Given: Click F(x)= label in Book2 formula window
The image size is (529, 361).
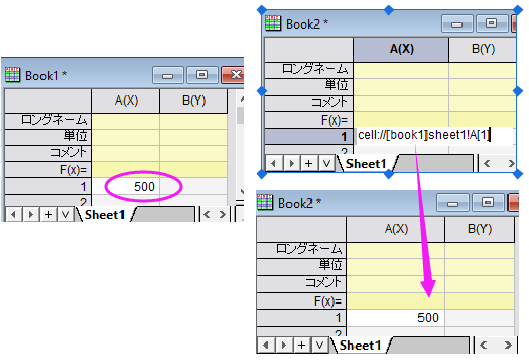Looking at the screenshot, I should coord(308,119).
